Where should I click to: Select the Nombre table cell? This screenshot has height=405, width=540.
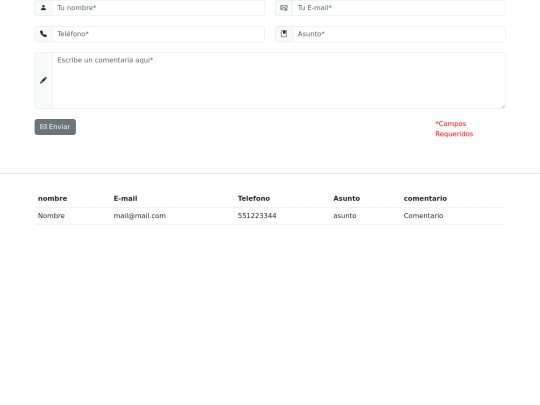[x=51, y=216]
